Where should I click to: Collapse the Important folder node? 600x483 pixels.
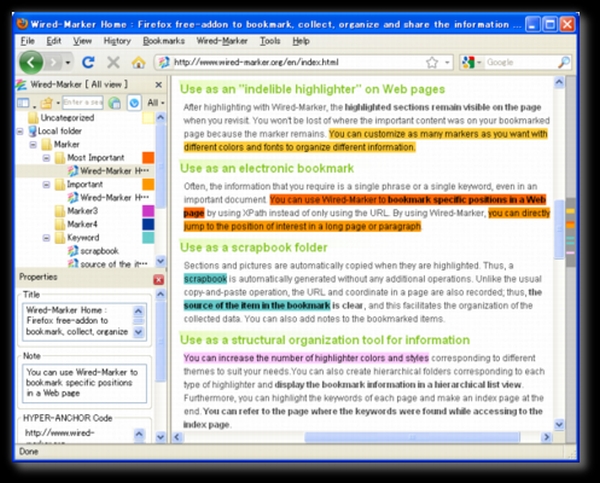pyautogui.click(x=47, y=184)
